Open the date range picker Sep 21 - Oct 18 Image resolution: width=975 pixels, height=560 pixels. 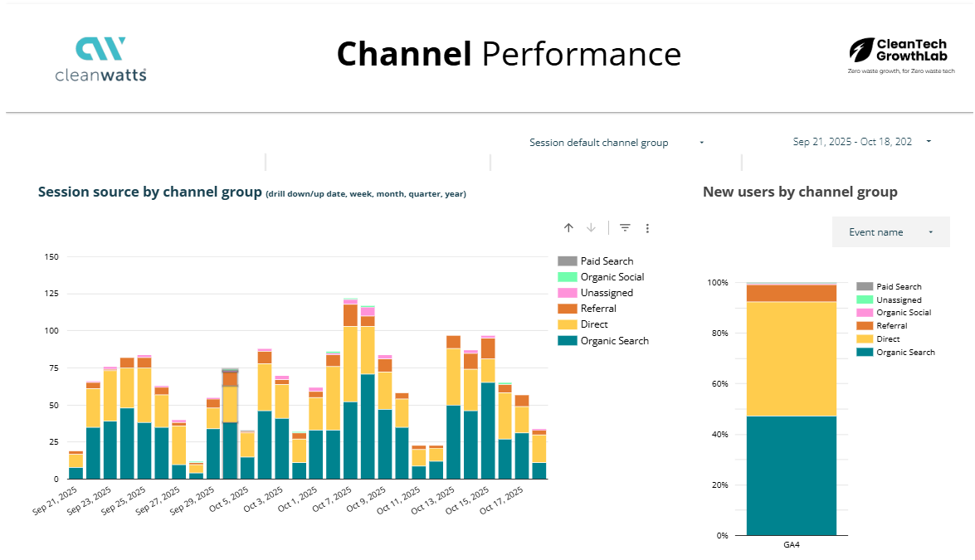coord(862,142)
